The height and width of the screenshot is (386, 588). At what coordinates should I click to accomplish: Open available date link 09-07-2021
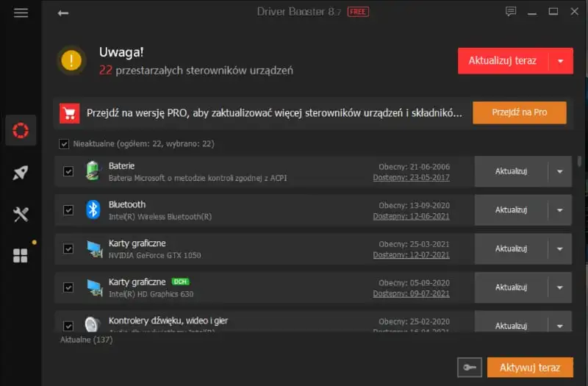(412, 293)
